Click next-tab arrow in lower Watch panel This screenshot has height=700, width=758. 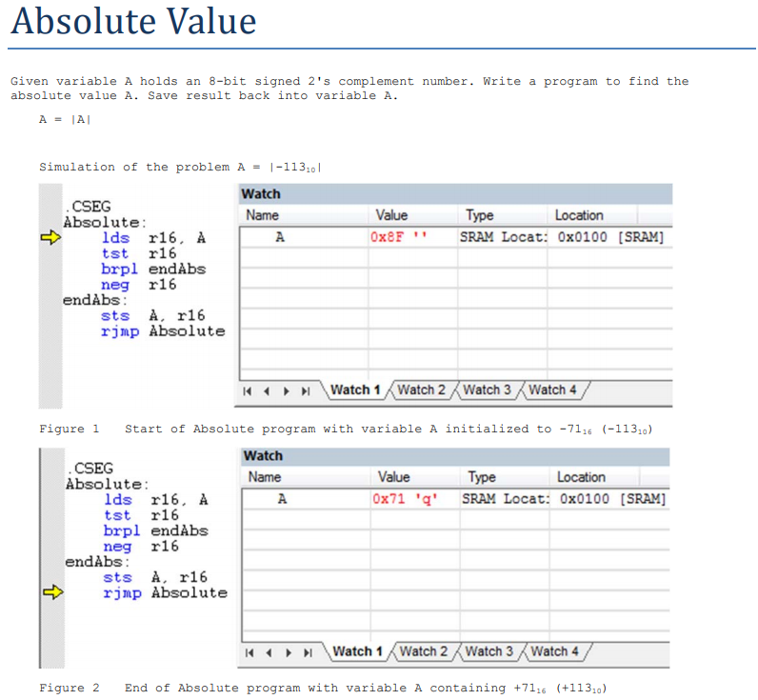tap(289, 652)
